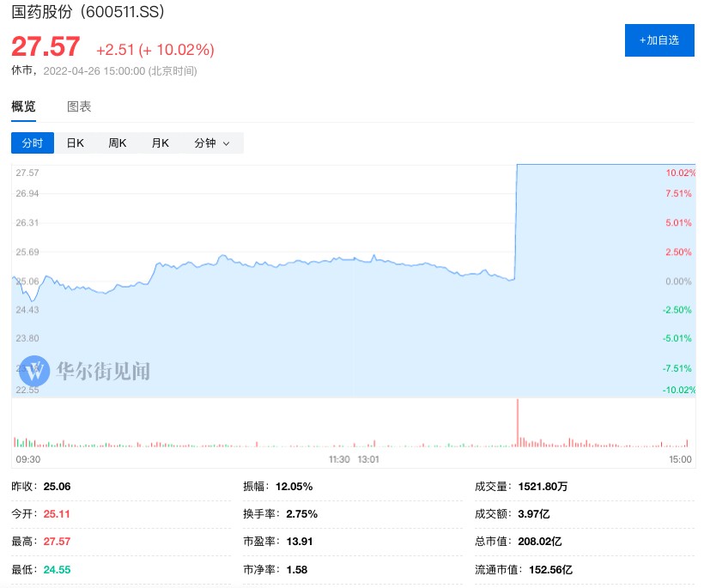Click the timestamp 2022-04-26 15:00:00
The width and height of the screenshot is (710, 588).
click(94, 71)
